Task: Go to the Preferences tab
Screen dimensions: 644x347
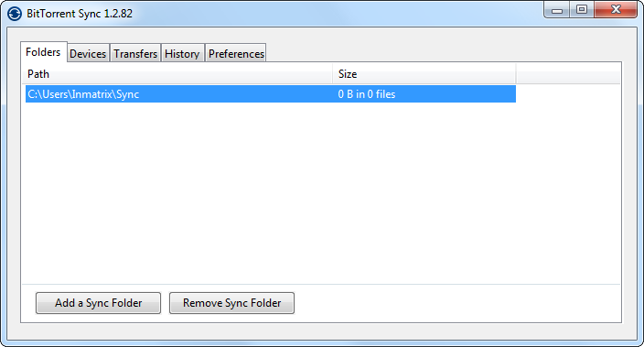Action: pos(236,53)
